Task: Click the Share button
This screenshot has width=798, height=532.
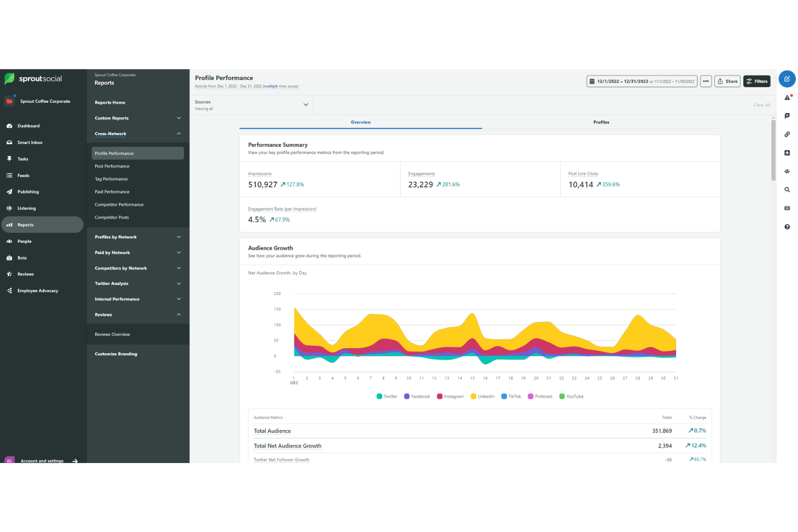Action: click(x=727, y=81)
